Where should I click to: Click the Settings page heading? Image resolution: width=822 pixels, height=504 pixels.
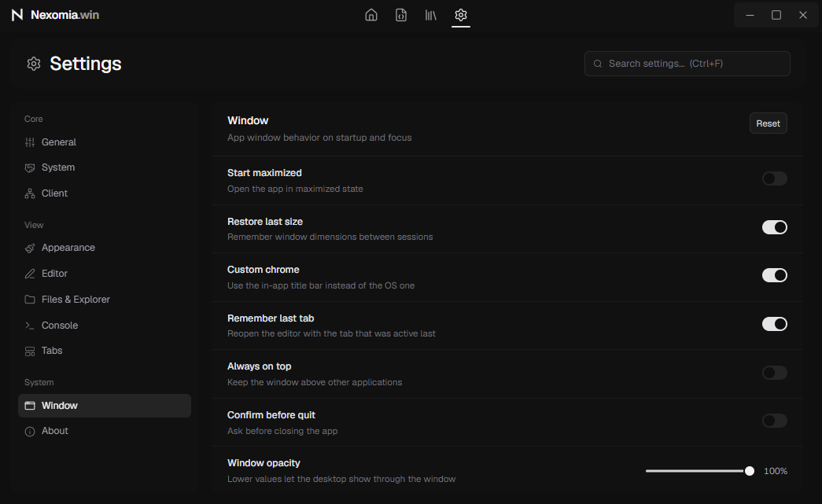tap(86, 64)
